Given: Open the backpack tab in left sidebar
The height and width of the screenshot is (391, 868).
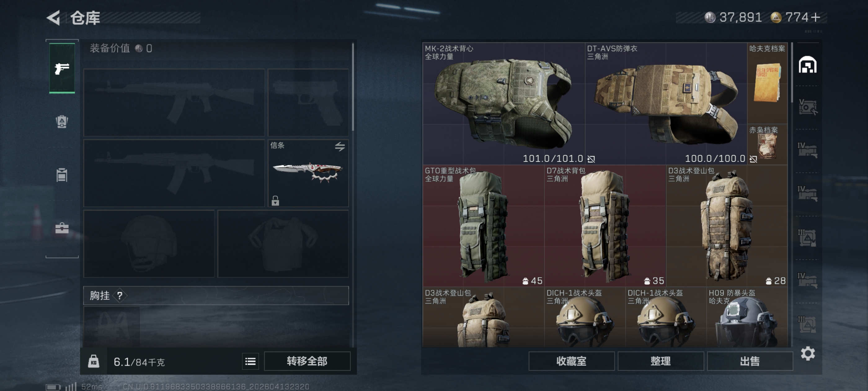Looking at the screenshot, I should point(62,122).
